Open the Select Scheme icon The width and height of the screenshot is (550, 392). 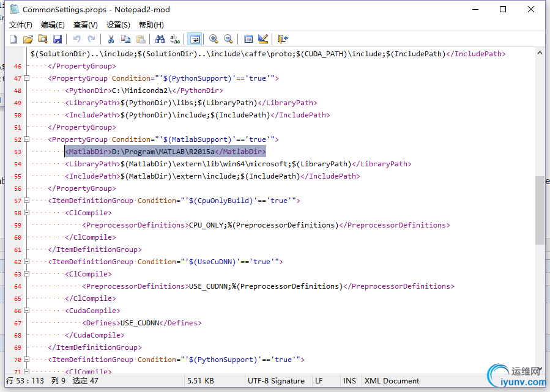tap(248, 39)
